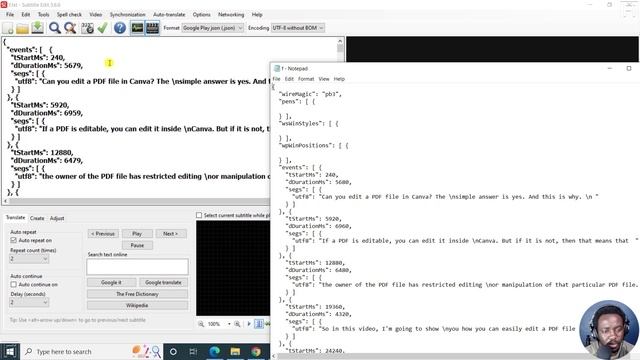Open the Edit menu in Subtitle Edit
This screenshot has height=360, width=640.
26,15
